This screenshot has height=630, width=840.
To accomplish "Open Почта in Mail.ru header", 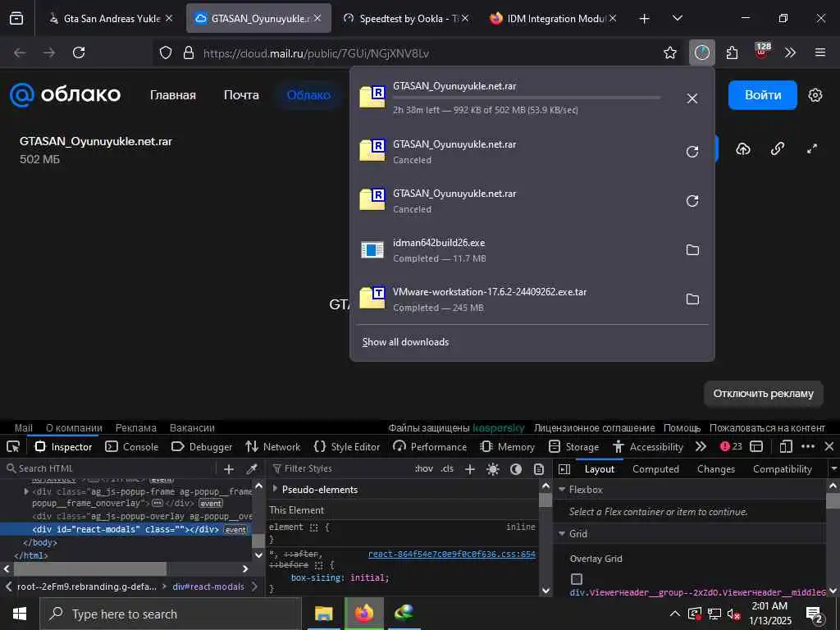I will coord(241,95).
